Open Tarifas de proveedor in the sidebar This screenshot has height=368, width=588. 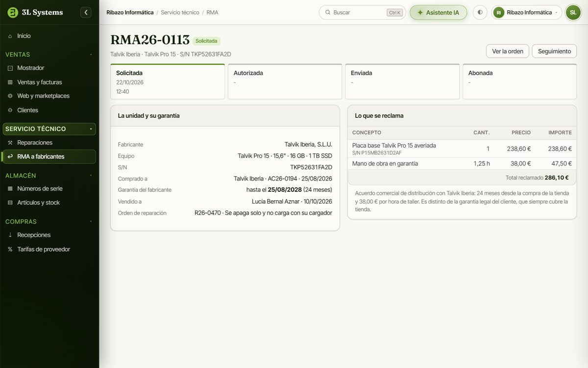(x=49, y=249)
